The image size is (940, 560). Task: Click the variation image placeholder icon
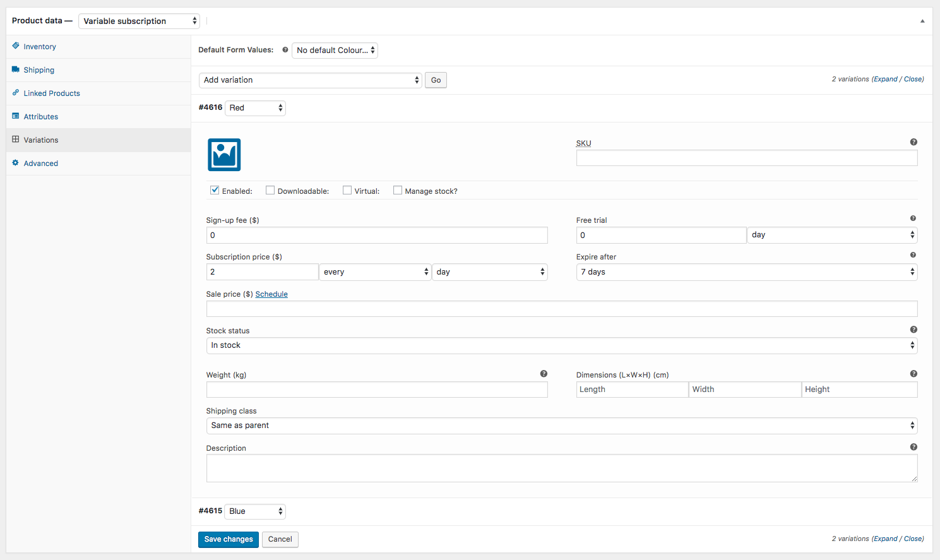(223, 155)
